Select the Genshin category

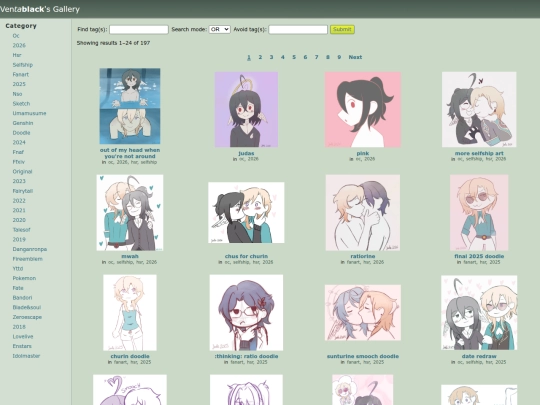23,123
